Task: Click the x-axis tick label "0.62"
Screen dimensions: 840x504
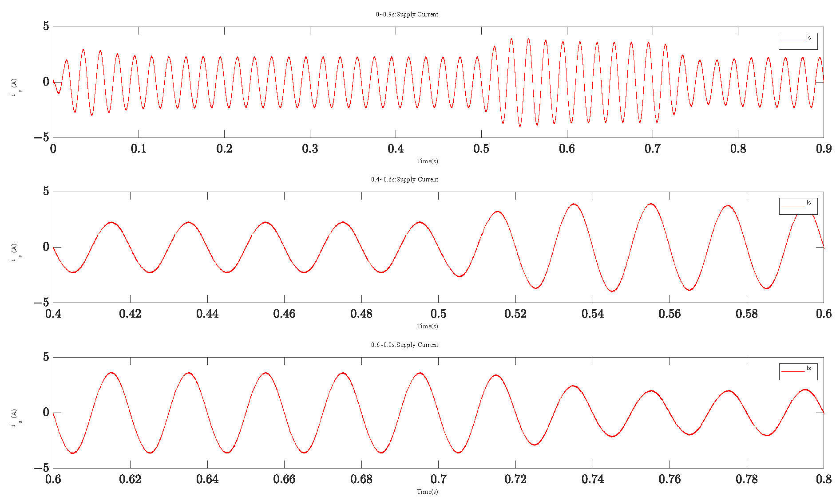Action: (130, 479)
